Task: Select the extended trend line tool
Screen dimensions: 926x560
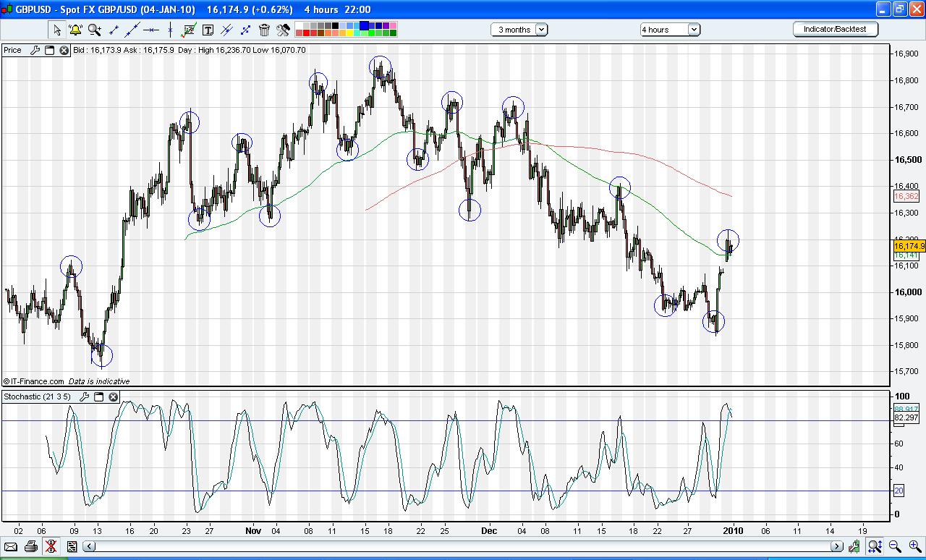Action: (132, 30)
